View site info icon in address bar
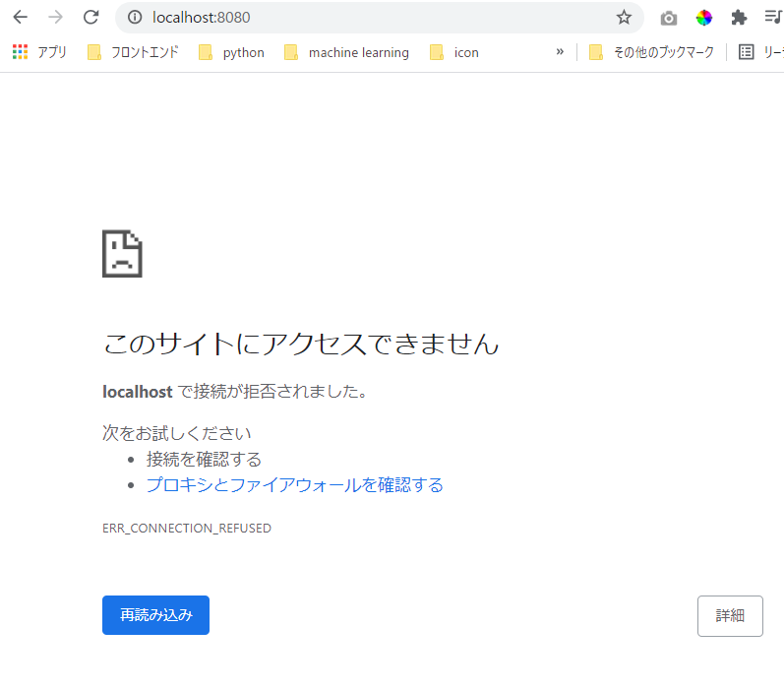 click(x=135, y=18)
